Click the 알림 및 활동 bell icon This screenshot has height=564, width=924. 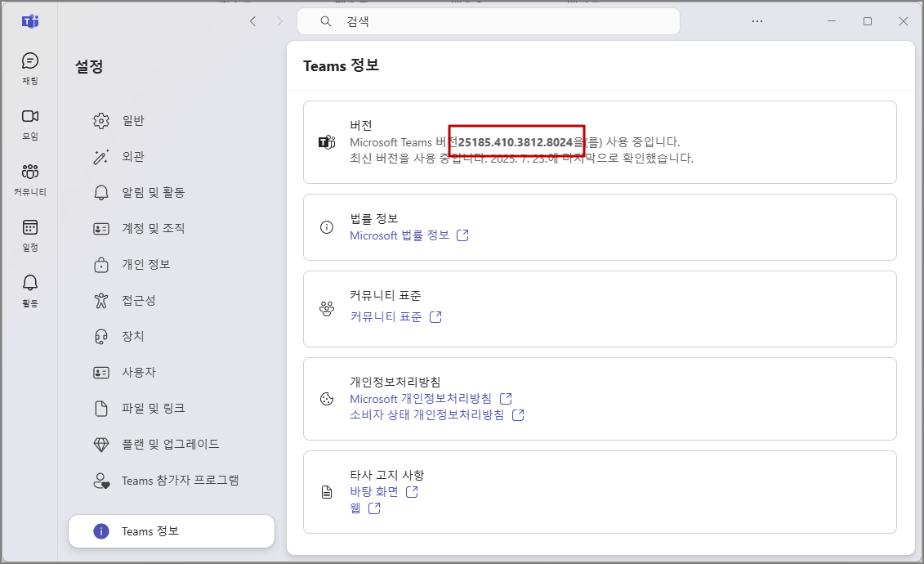pyautogui.click(x=101, y=193)
